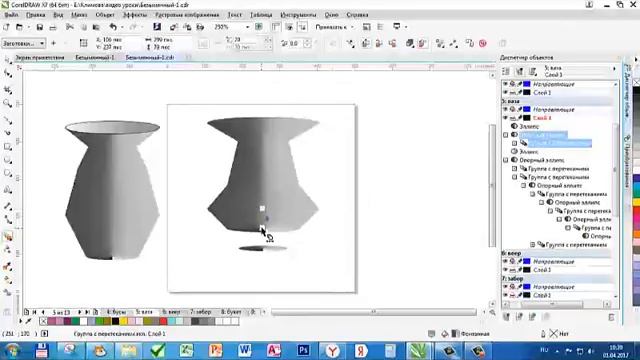
Task: Add page button after page counter
Action: [x=95, y=312]
